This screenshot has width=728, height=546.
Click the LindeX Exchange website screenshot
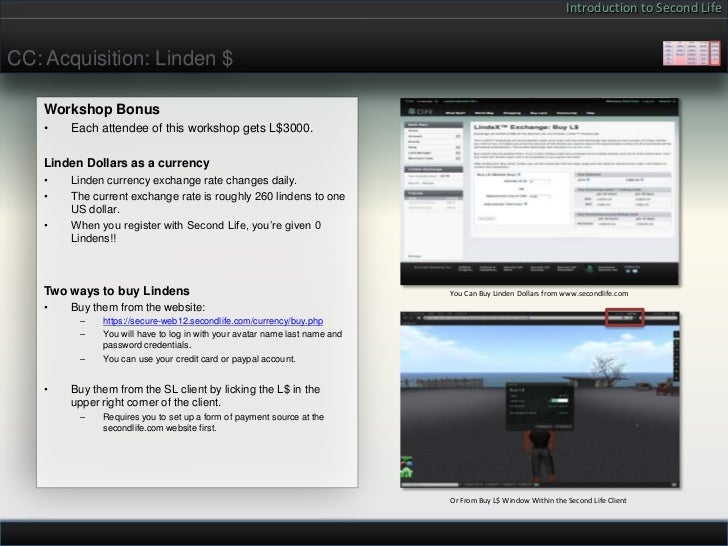click(540, 191)
